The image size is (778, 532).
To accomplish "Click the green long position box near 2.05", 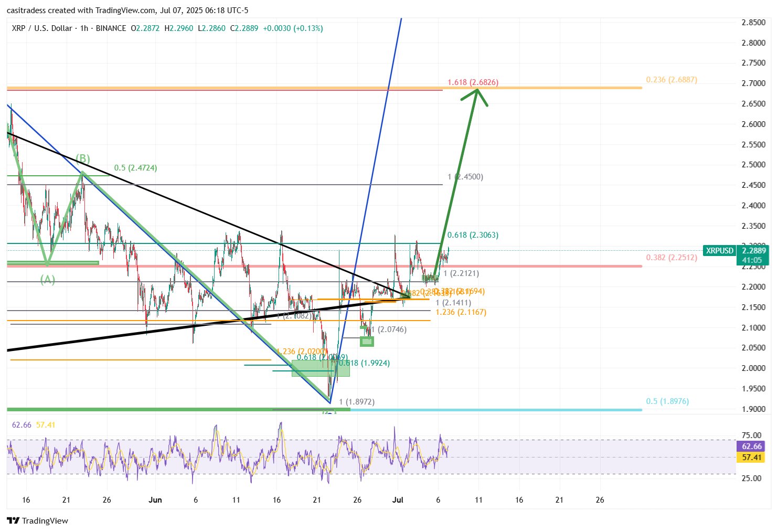I will tap(367, 342).
